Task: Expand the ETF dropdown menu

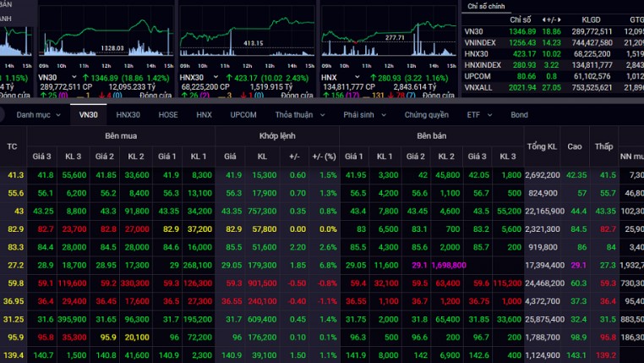Action: pyautogui.click(x=478, y=115)
